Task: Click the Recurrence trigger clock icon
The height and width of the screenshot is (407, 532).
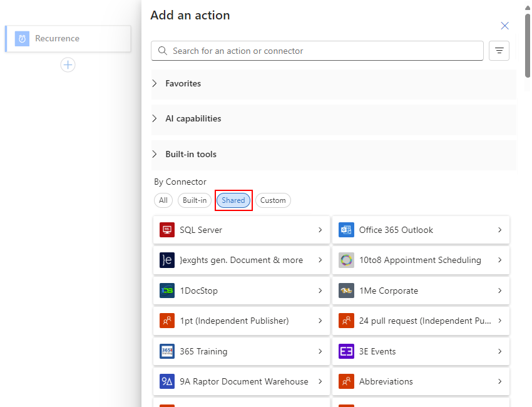Action: 22,39
